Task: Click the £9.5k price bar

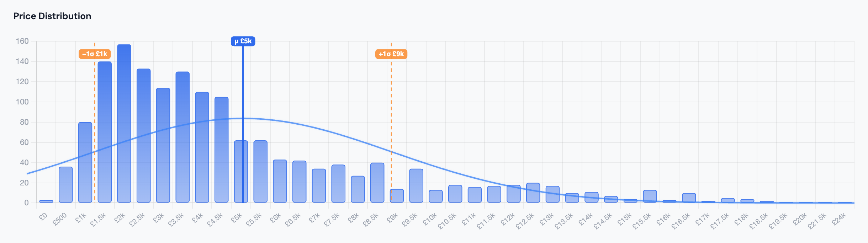Action: point(416,185)
